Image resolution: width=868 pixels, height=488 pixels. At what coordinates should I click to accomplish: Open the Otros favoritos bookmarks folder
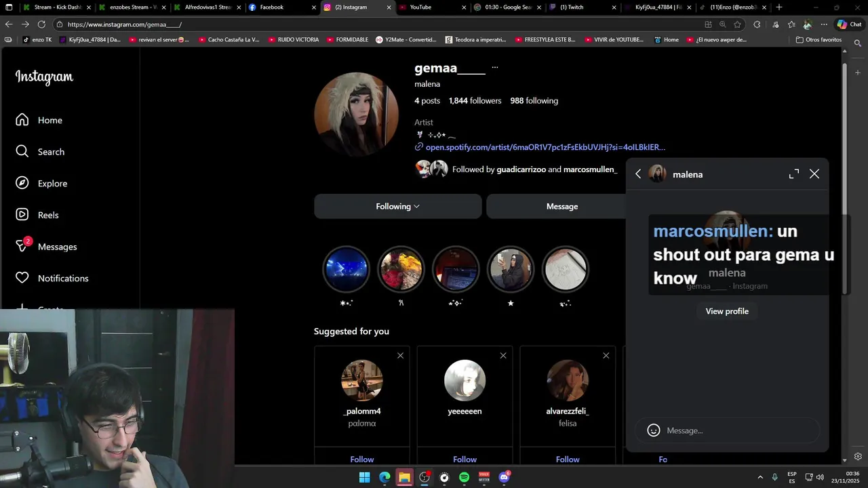(x=818, y=40)
